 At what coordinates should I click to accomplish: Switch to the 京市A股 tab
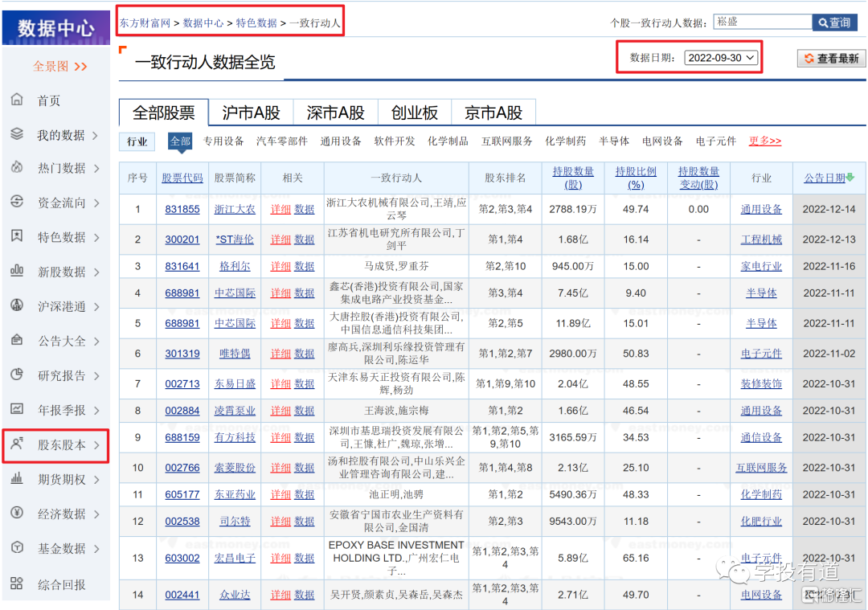[x=493, y=113]
